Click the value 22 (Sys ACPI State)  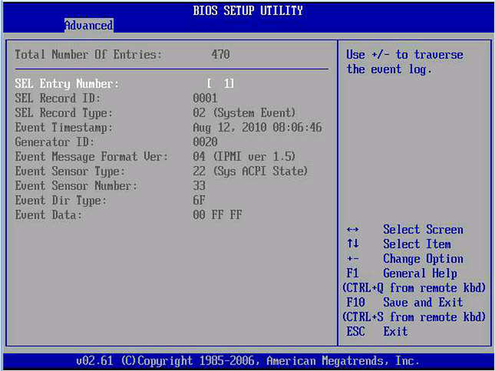pyautogui.click(x=250, y=171)
